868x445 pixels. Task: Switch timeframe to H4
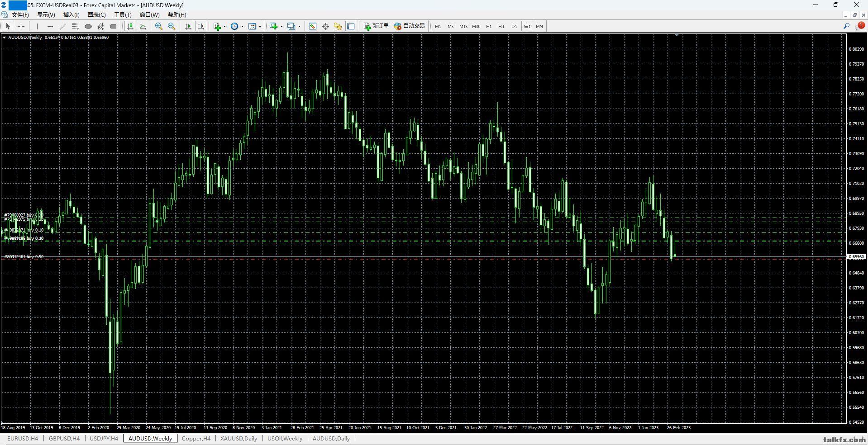(x=501, y=26)
